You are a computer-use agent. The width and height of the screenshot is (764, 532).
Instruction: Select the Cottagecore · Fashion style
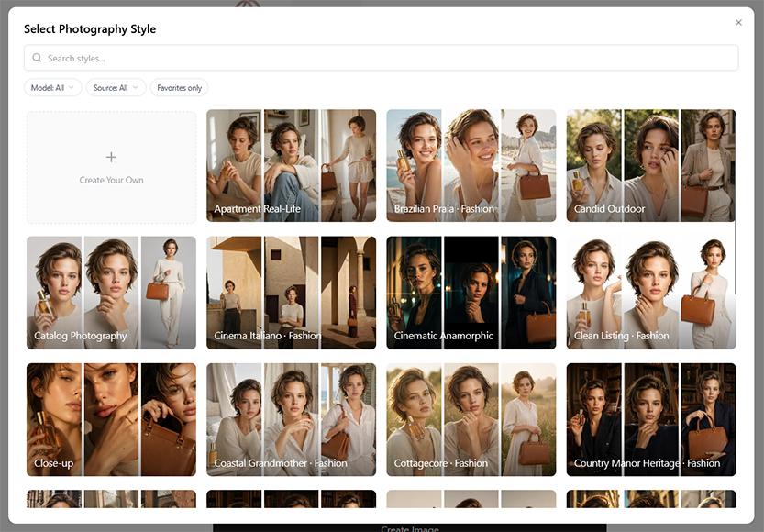pos(471,419)
